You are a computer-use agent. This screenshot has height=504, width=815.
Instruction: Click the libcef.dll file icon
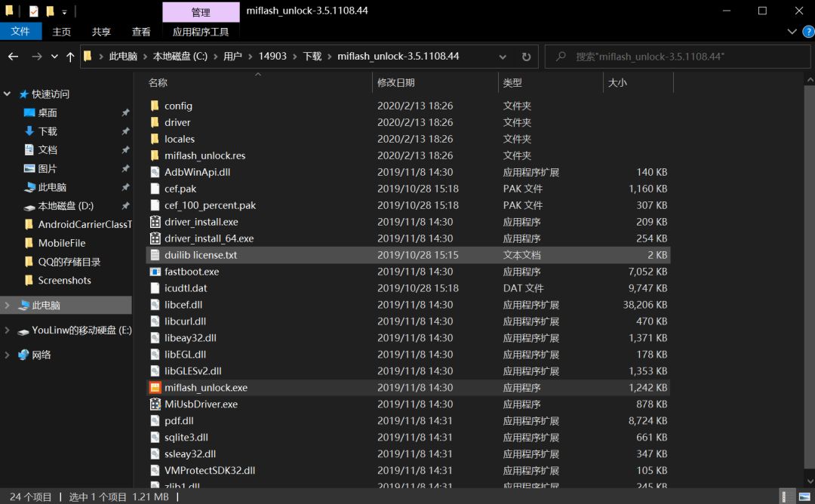[155, 305]
